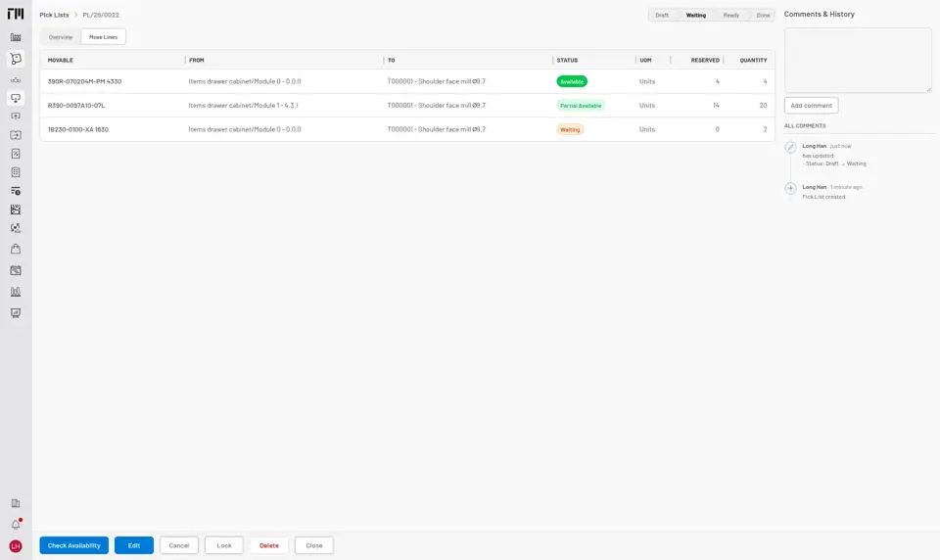
Task: Open the lined list document sidebar icon
Action: 16,172
